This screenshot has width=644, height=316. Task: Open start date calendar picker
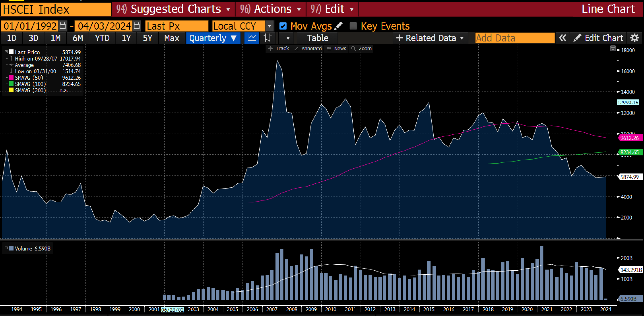(x=62, y=26)
